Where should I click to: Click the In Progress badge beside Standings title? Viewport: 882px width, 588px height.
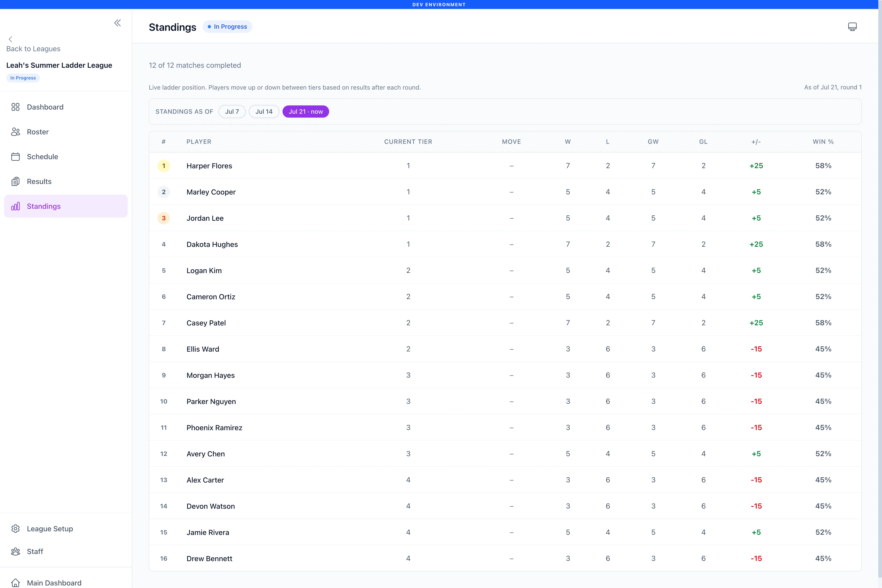(227, 27)
